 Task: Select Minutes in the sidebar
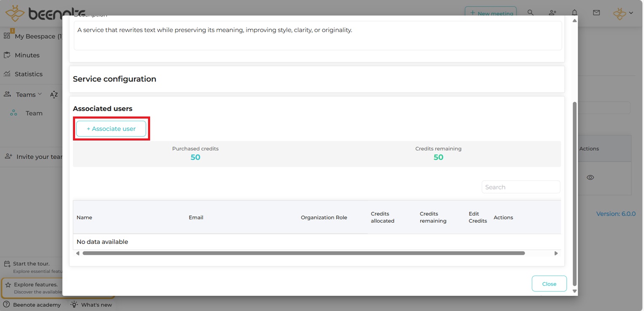27,55
